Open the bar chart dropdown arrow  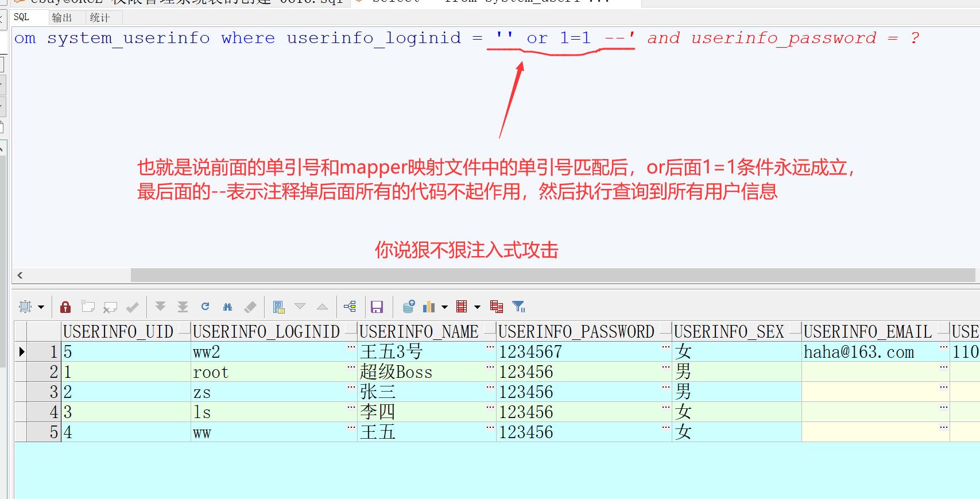444,307
